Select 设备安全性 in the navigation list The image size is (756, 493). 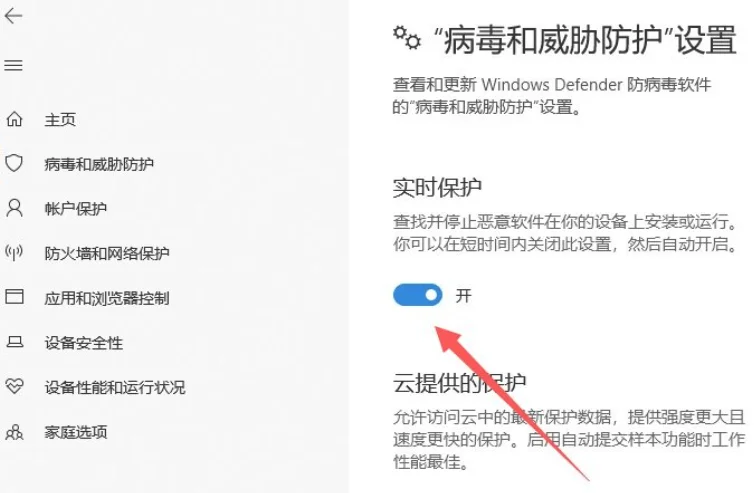pyautogui.click(x=83, y=343)
